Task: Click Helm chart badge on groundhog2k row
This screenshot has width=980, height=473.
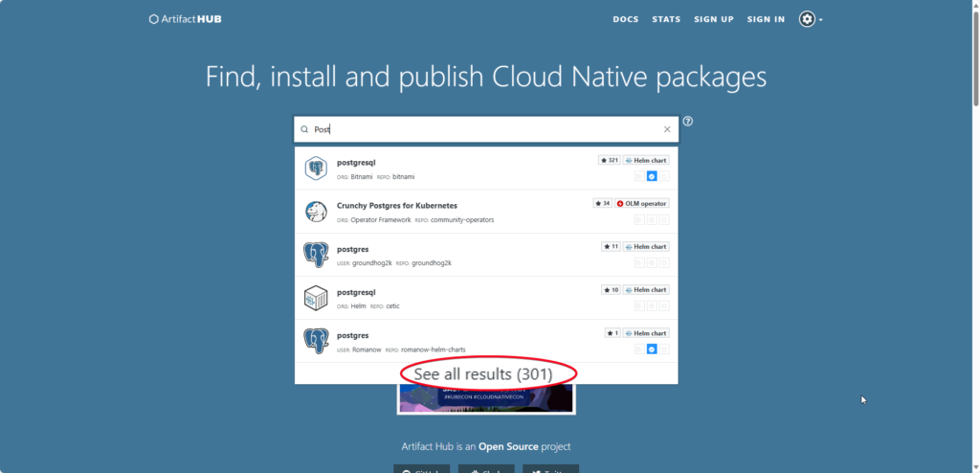Action: tap(646, 246)
